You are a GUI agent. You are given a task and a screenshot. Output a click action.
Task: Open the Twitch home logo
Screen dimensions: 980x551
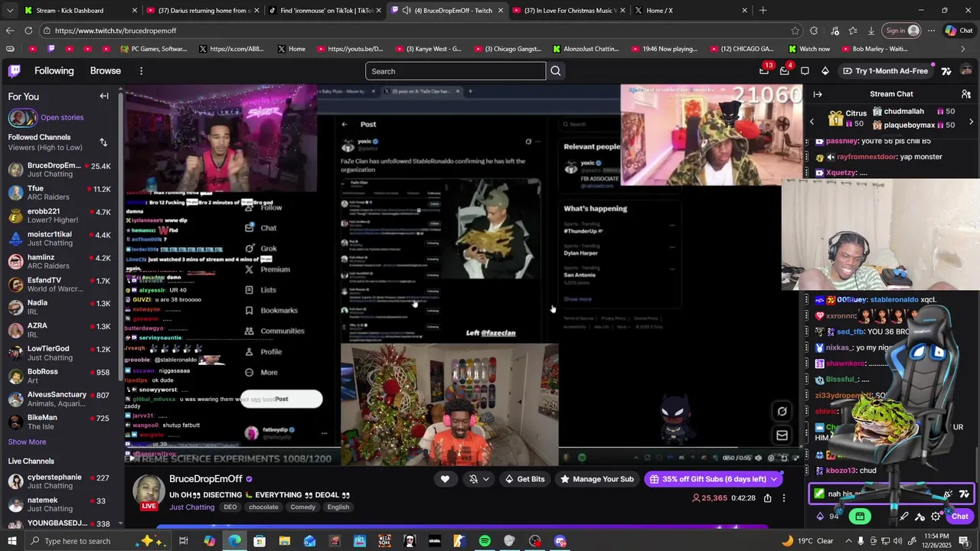pyautogui.click(x=15, y=71)
